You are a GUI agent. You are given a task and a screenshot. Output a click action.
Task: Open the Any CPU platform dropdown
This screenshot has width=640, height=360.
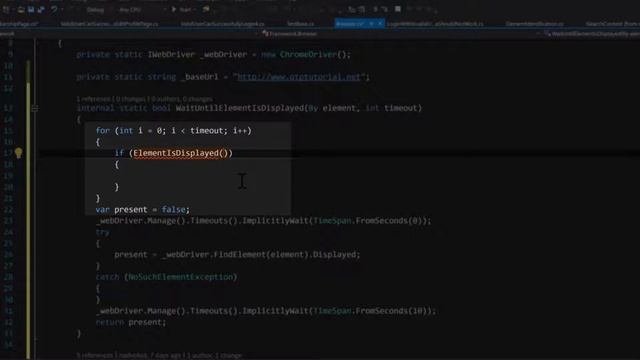141,9
